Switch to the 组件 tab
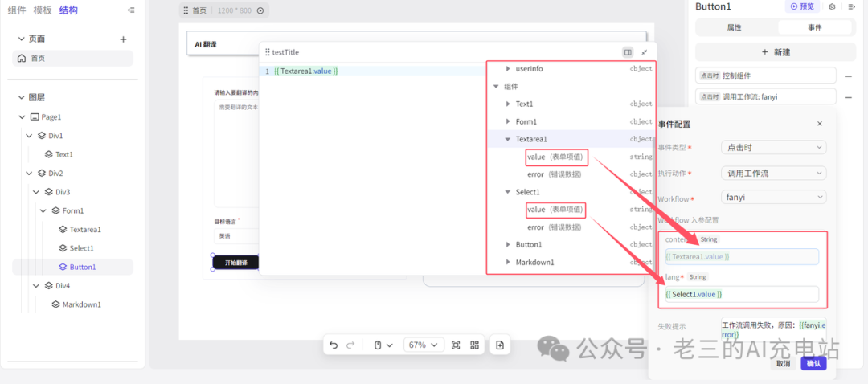This screenshot has height=384, width=868. coord(17,10)
